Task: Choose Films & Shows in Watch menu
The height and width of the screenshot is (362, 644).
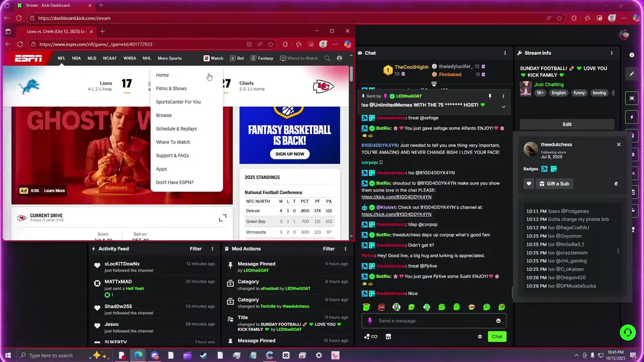Action: coord(171,88)
